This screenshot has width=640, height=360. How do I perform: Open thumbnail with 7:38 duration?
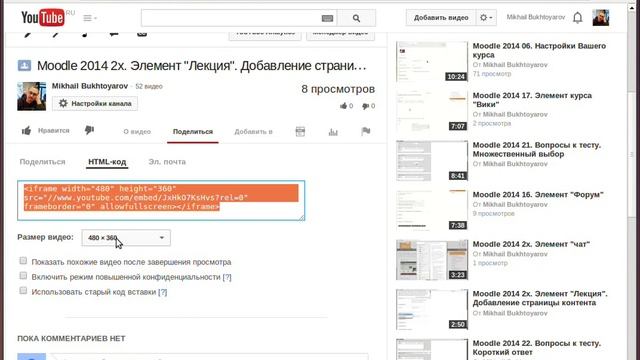click(x=432, y=210)
